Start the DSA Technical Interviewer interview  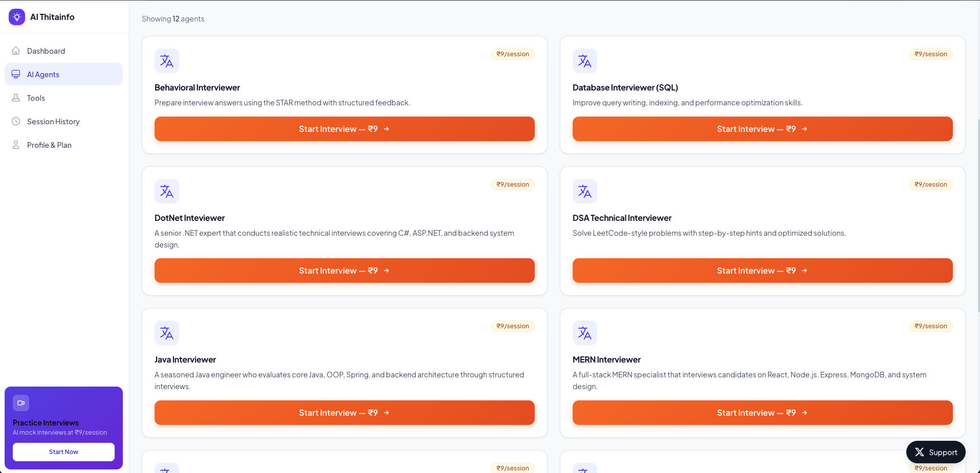[x=763, y=271]
